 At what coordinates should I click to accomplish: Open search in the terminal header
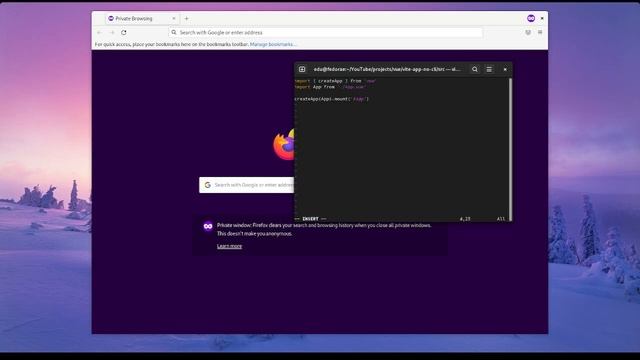coord(475,69)
